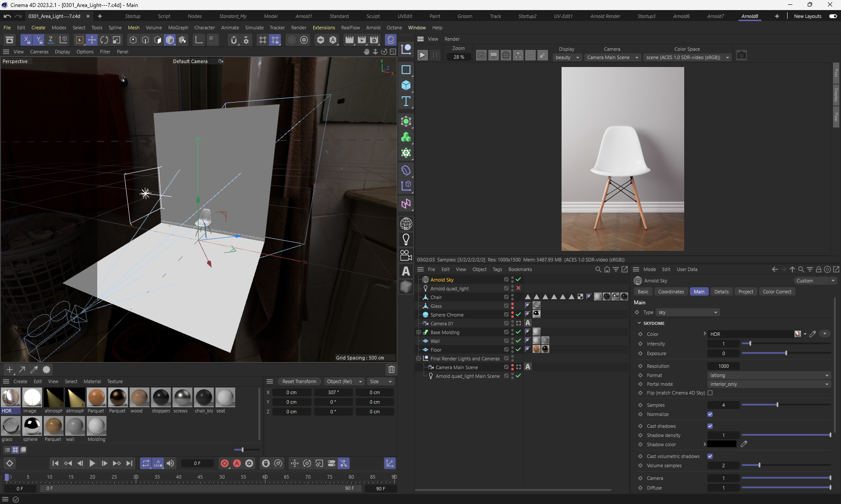
Task: Click the Shadow color black swatch
Action: click(x=722, y=444)
